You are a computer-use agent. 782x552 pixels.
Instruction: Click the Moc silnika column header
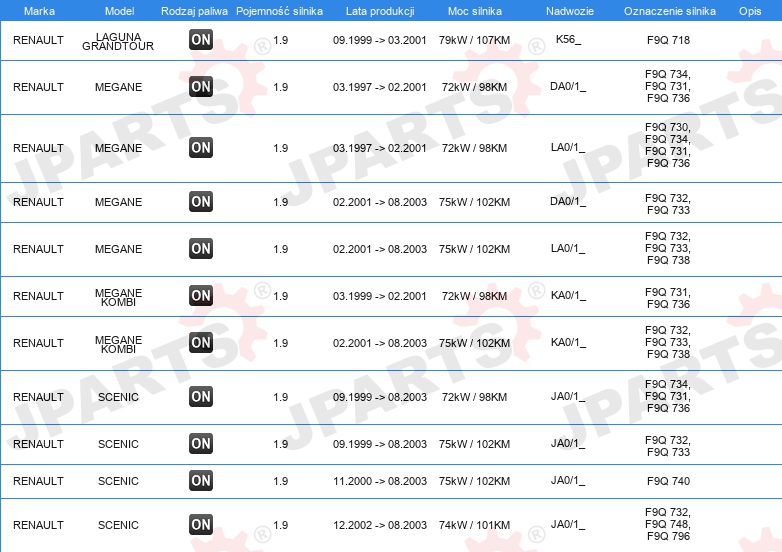475,11
